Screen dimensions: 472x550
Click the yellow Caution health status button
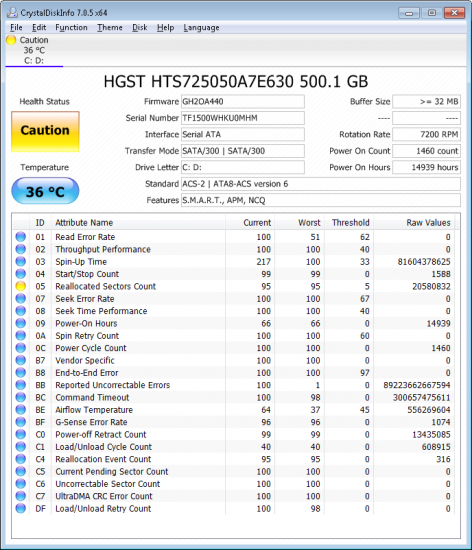[x=45, y=132]
